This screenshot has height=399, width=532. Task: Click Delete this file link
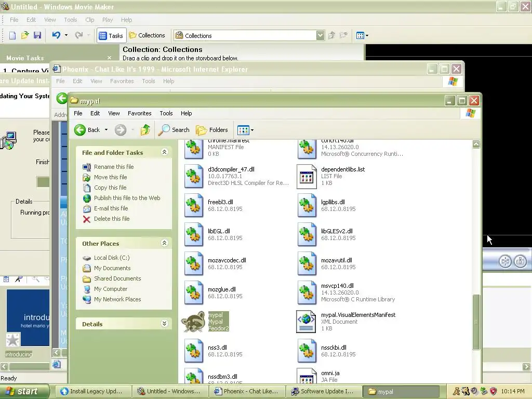click(x=112, y=219)
